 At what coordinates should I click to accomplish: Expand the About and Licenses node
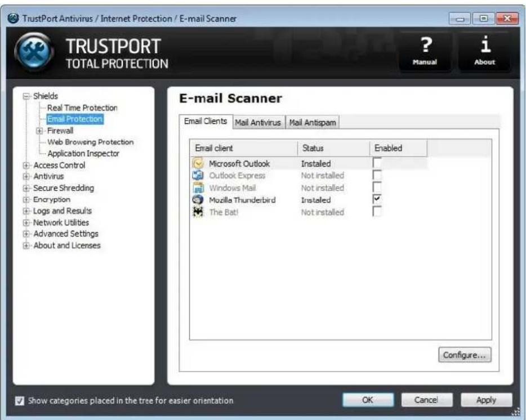coord(26,245)
